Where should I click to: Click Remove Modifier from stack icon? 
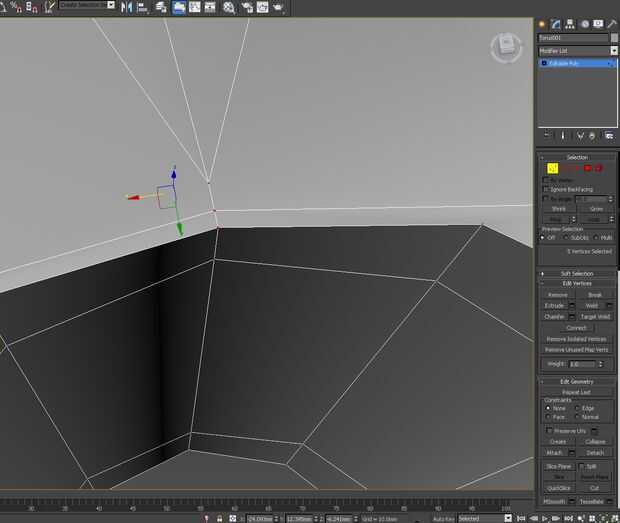tap(592, 135)
